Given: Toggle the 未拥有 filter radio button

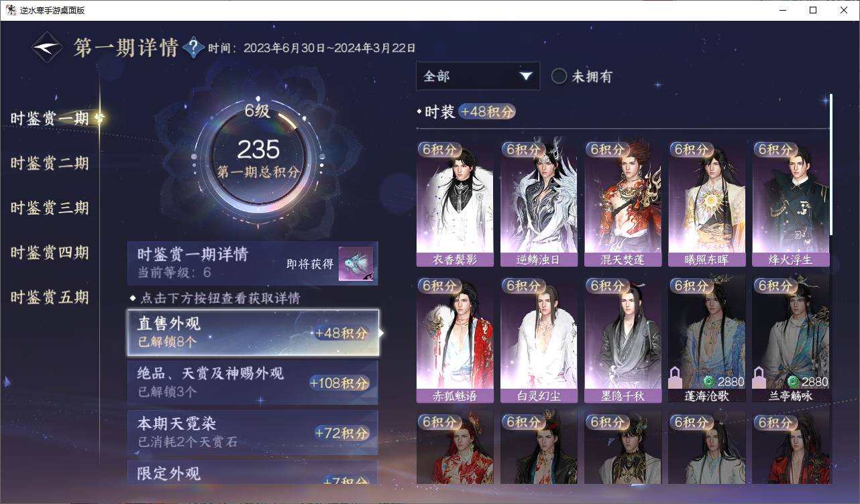Looking at the screenshot, I should 559,76.
